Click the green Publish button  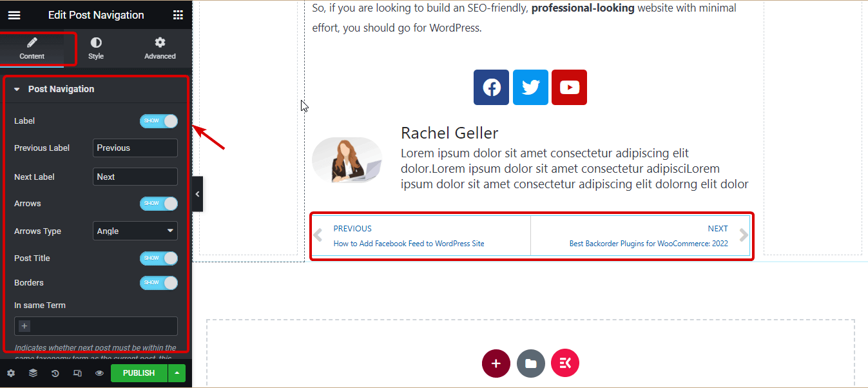(139, 373)
